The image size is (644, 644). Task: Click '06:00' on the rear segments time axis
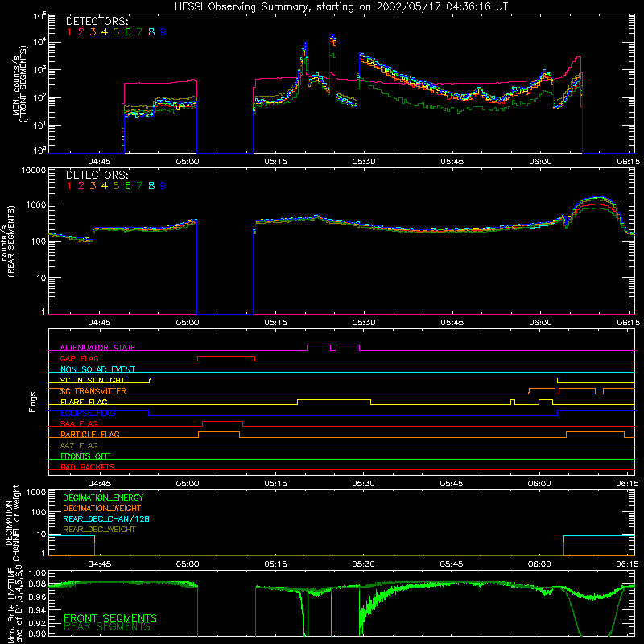(x=540, y=323)
